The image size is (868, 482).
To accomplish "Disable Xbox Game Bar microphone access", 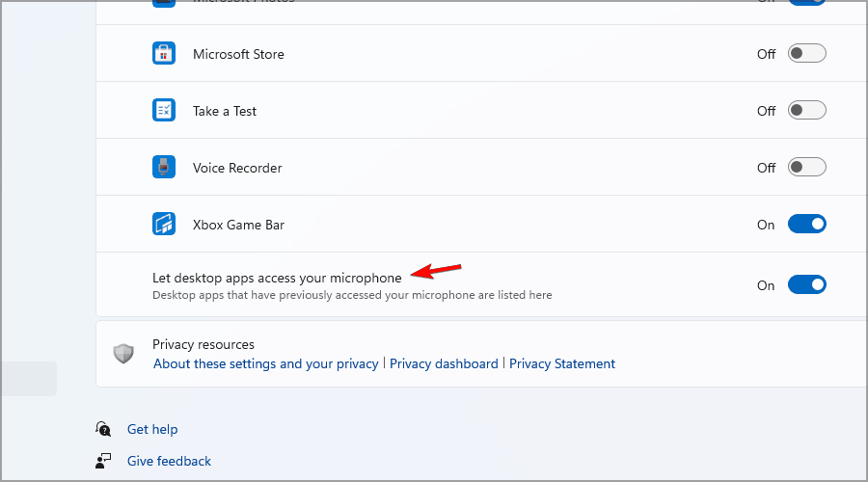I will point(807,224).
